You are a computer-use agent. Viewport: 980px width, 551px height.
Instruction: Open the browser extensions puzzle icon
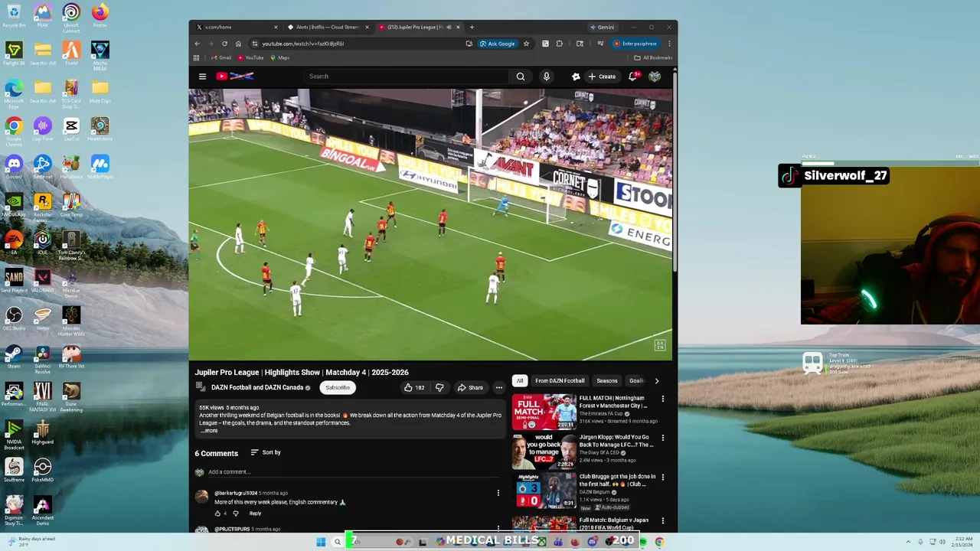tap(560, 44)
